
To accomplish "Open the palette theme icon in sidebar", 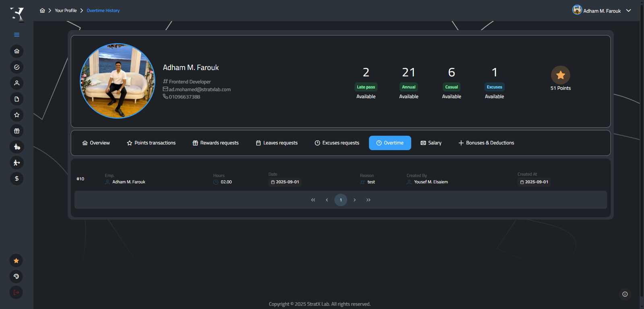I will pyautogui.click(x=16, y=276).
